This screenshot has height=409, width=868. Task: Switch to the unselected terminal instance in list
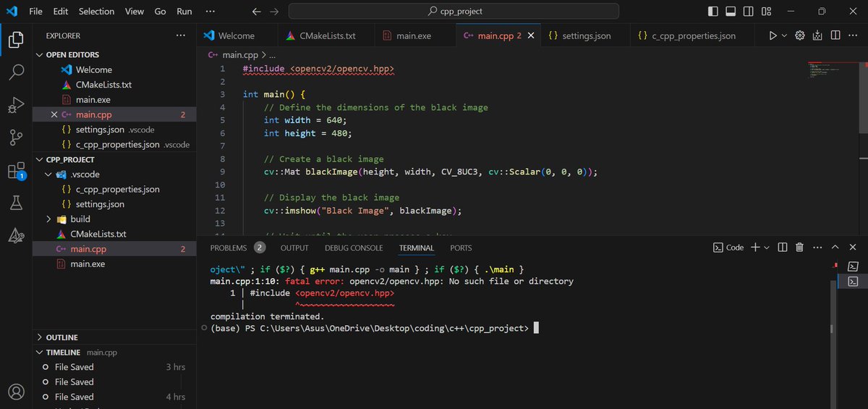[853, 266]
